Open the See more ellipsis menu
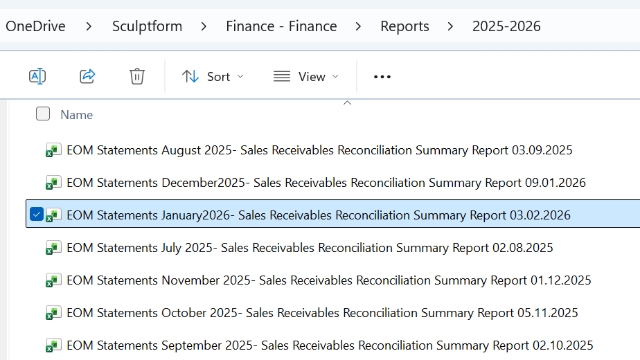Screen dimensions: 640x360 pos(382,76)
